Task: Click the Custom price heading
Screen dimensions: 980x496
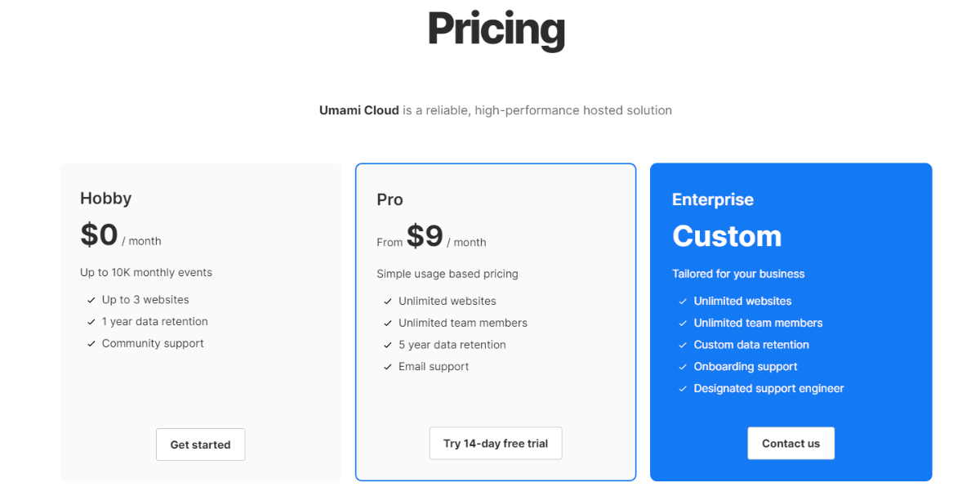Action: (727, 236)
